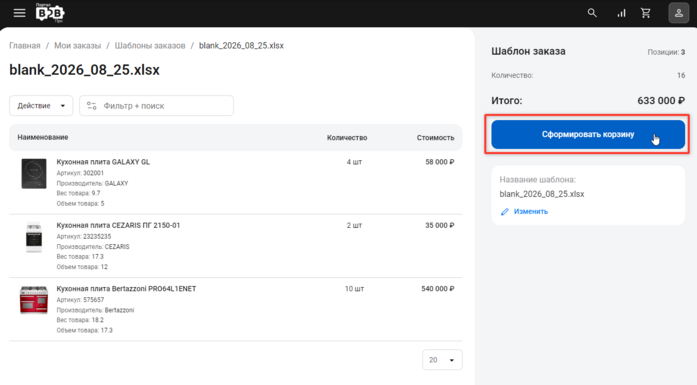Open the bar chart statistics icon
The width and height of the screenshot is (697, 385).
tap(621, 13)
